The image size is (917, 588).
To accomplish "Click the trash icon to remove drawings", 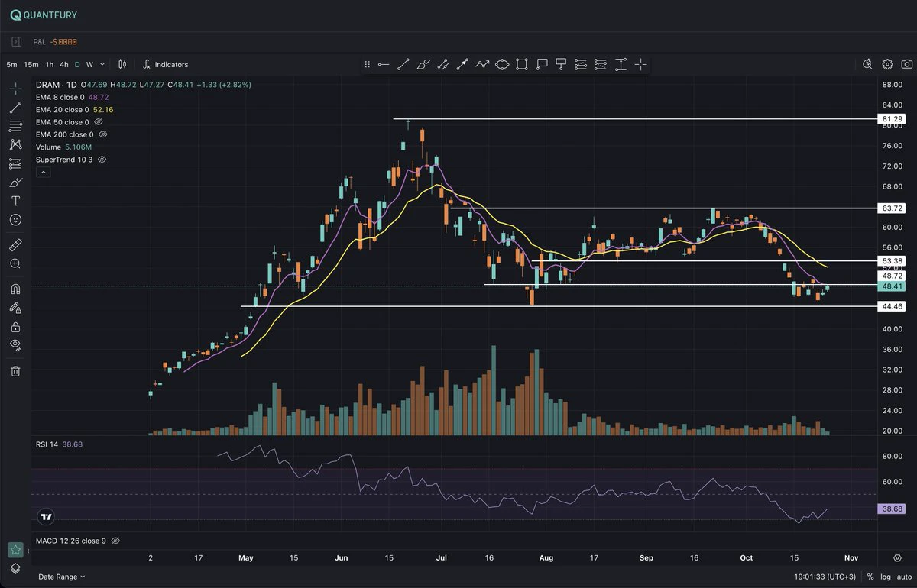I will pos(15,371).
